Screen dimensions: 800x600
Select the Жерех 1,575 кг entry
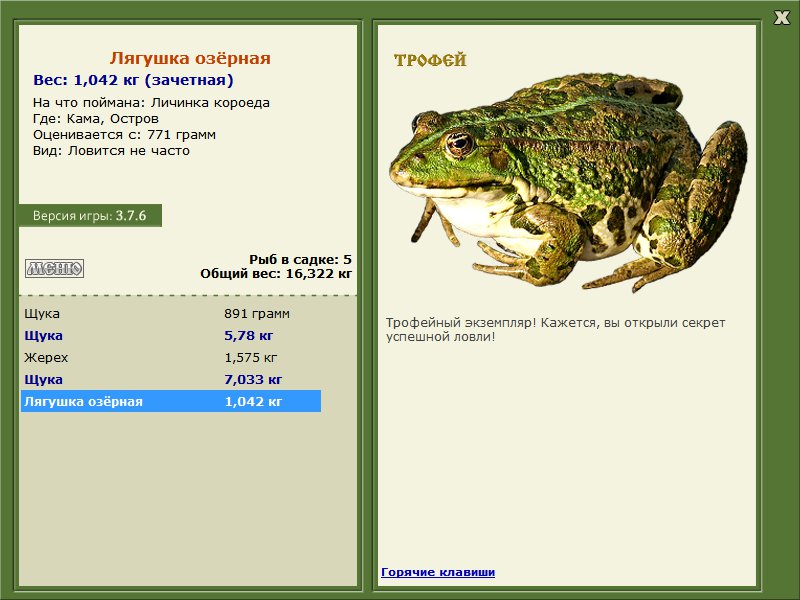(x=171, y=357)
